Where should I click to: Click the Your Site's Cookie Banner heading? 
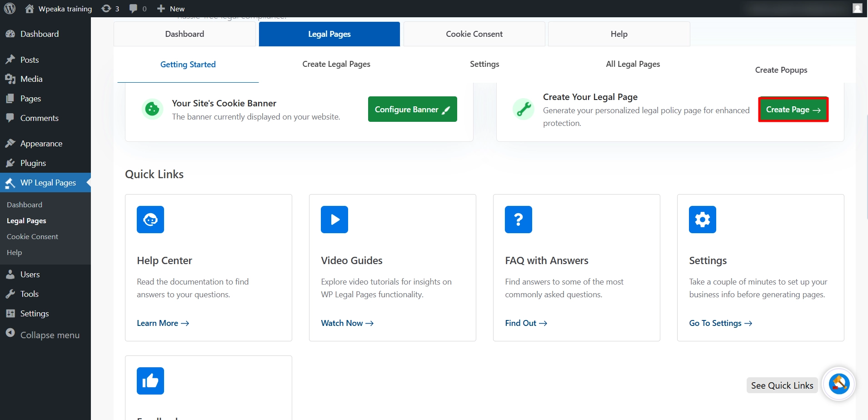coord(224,103)
